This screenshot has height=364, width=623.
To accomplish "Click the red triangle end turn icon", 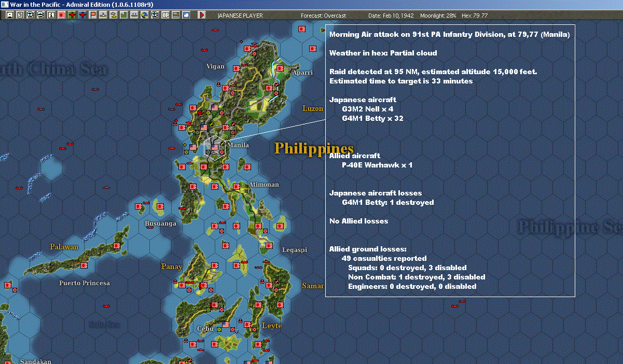I will pyautogui.click(x=202, y=15).
